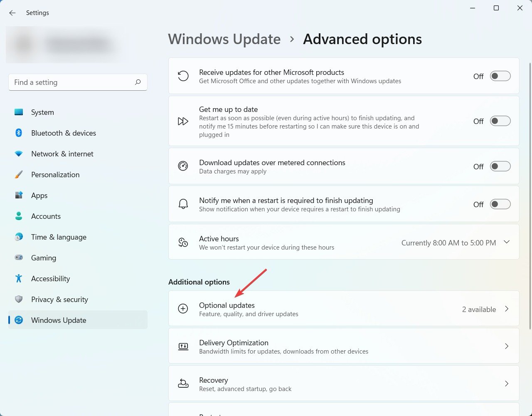
Task: Go to Personalization settings
Action: click(78, 175)
